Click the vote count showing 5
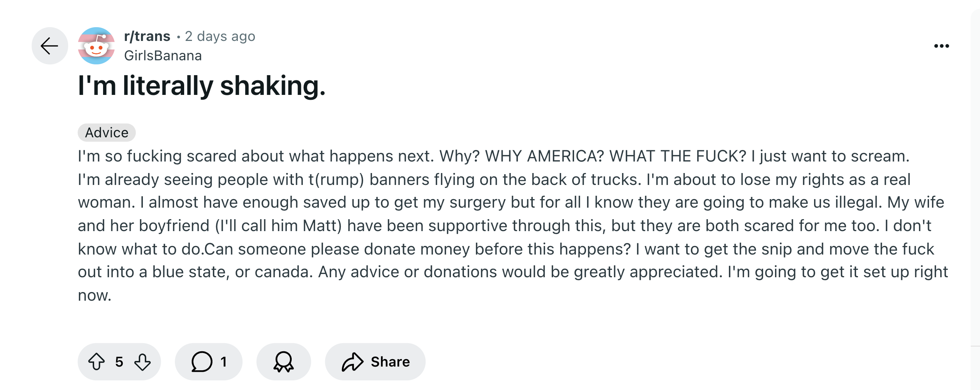980x390 pixels. coord(119,361)
